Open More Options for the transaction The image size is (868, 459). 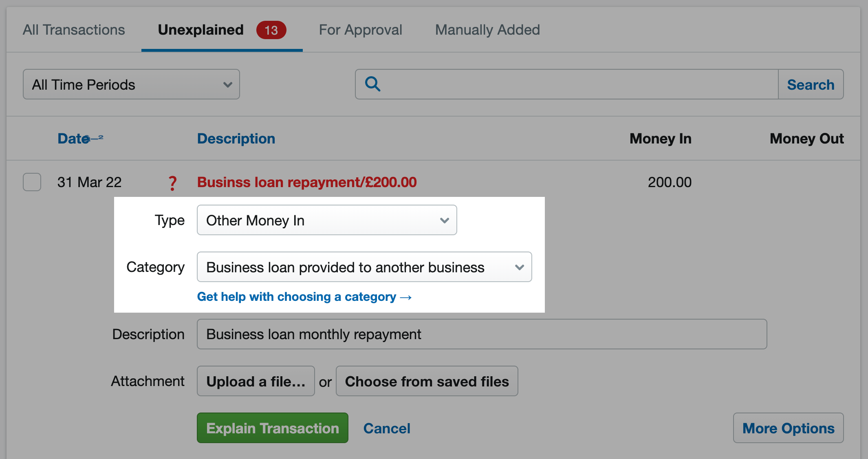(x=788, y=428)
